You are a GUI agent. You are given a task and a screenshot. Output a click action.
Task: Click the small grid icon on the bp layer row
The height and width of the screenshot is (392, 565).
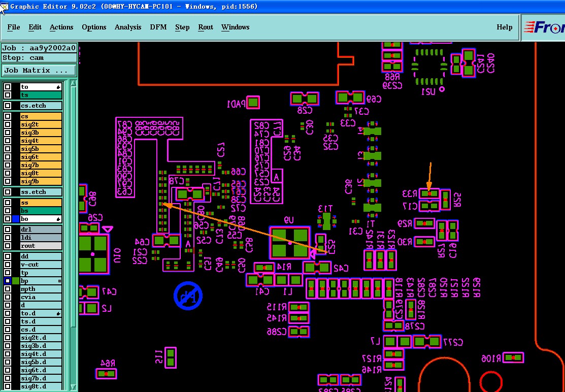(x=59, y=281)
